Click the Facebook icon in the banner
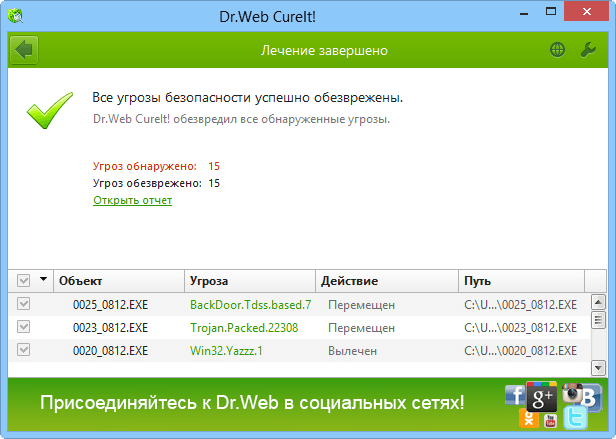 coord(515,395)
